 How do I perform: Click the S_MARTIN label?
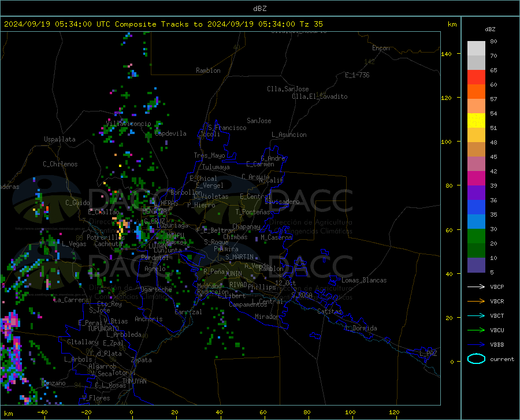coord(239,257)
